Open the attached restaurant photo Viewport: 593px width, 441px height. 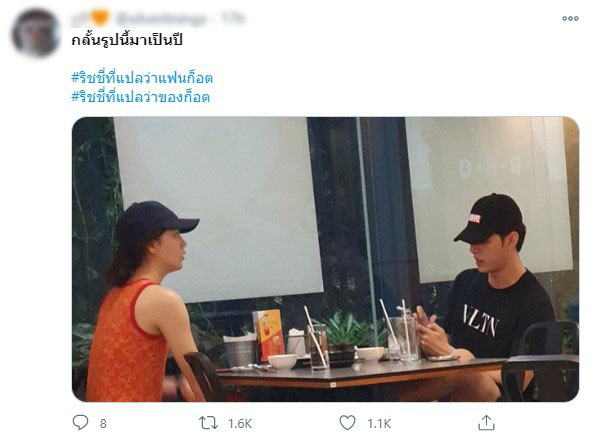pyautogui.click(x=325, y=259)
